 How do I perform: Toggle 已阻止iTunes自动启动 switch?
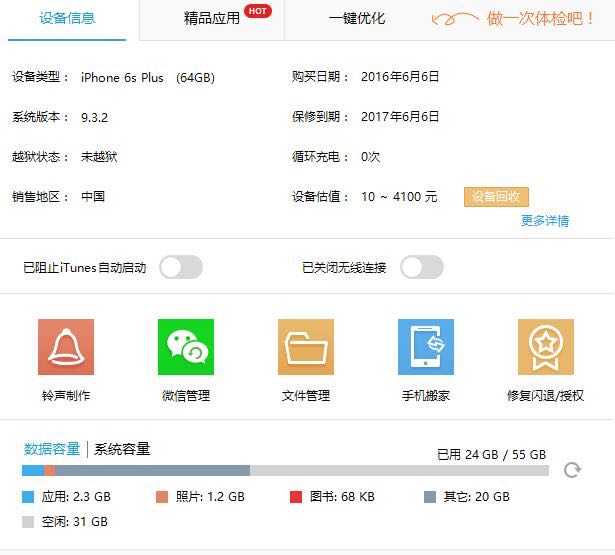181,267
